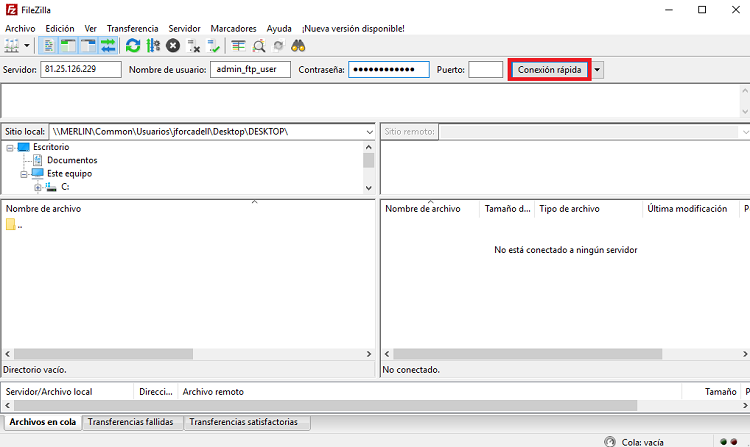Open the Ver menu
The image size is (750, 447).
[90, 29]
